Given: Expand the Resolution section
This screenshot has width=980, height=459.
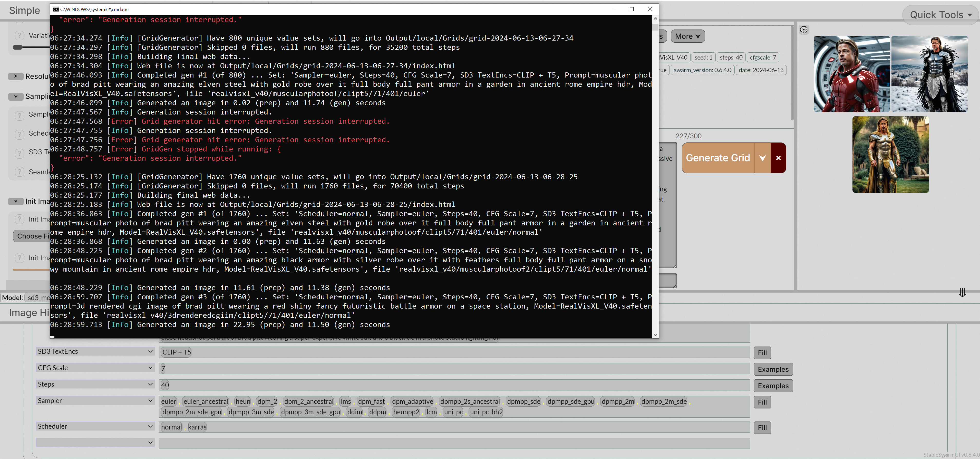Looking at the screenshot, I should point(16,76).
